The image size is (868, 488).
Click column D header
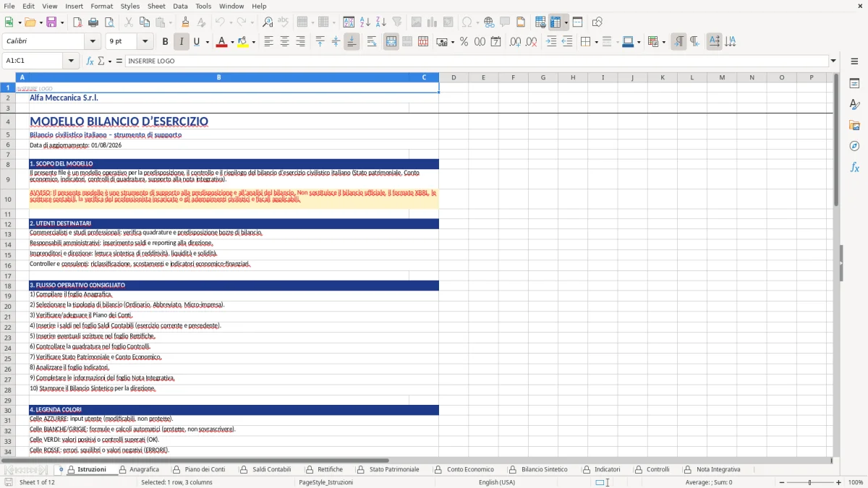click(454, 77)
